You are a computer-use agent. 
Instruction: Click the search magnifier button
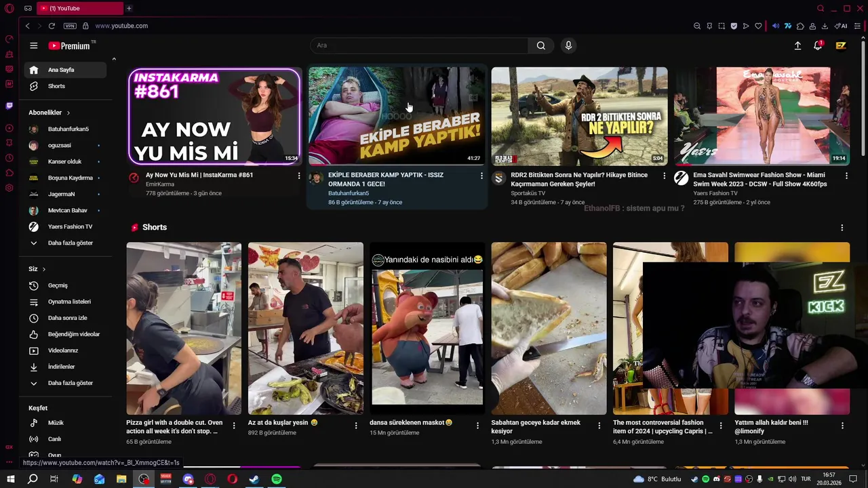(x=540, y=45)
